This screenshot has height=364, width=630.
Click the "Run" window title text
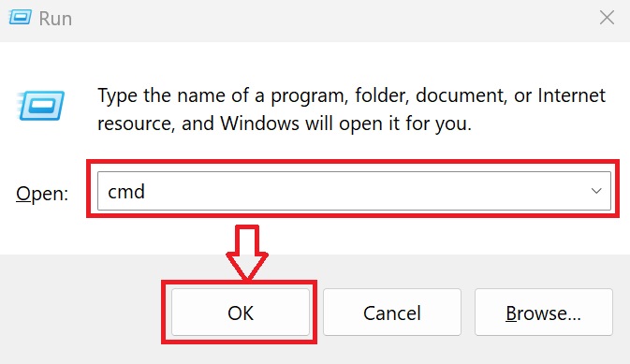click(55, 19)
